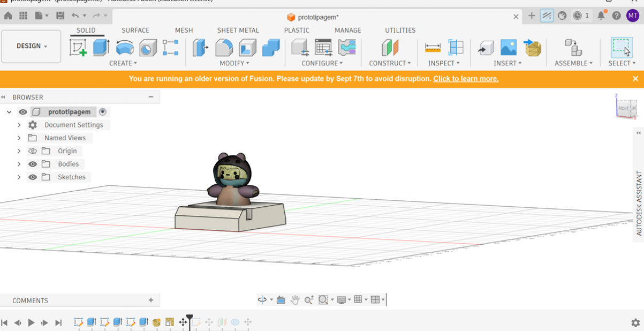Viewport: 644px width, 331px height.
Task: Select the Offset Plane construct tool
Action: pos(390,48)
